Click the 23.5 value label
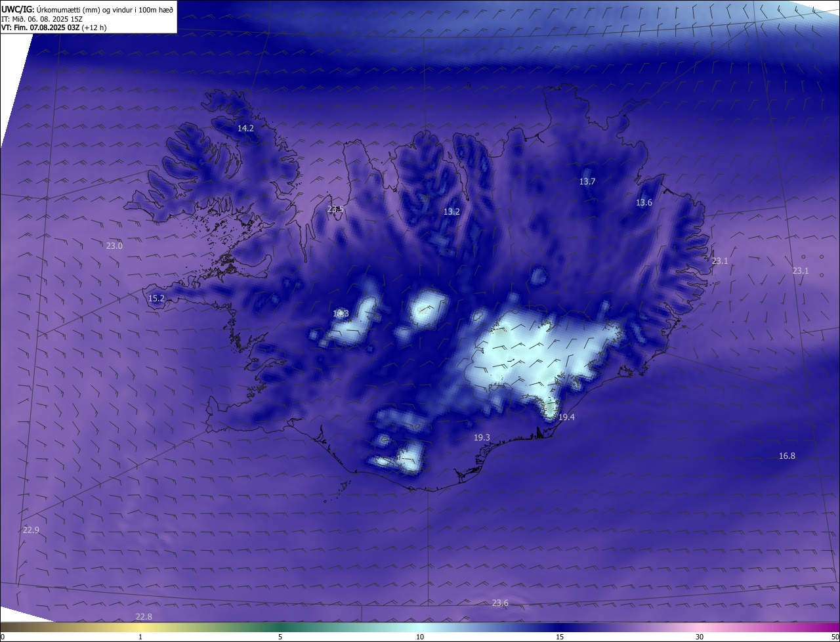 pyautogui.click(x=335, y=209)
